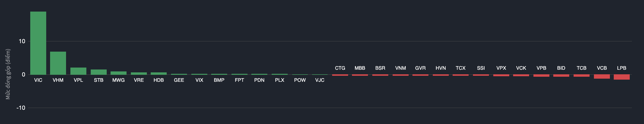This screenshot has height=124, width=644.
Task: Select the MBB ticker label
Action: pyautogui.click(x=360, y=68)
